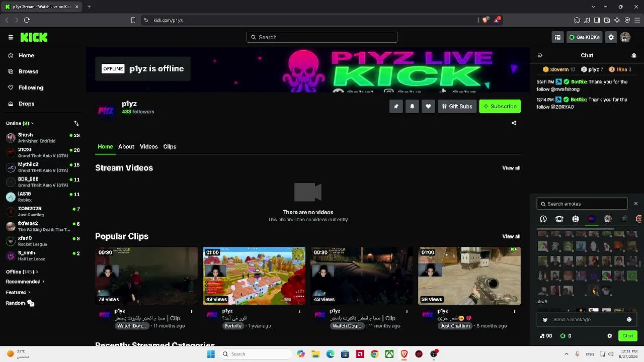Close the emote picker

tap(636, 204)
